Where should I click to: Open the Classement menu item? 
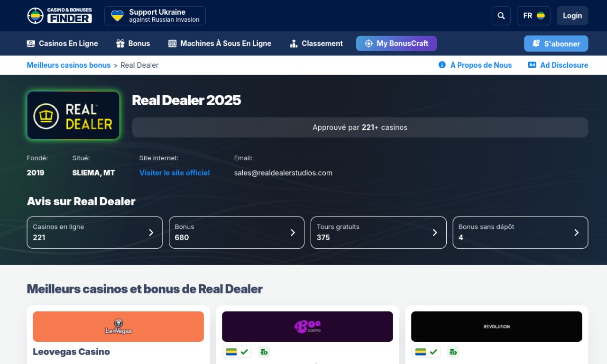[x=316, y=44]
